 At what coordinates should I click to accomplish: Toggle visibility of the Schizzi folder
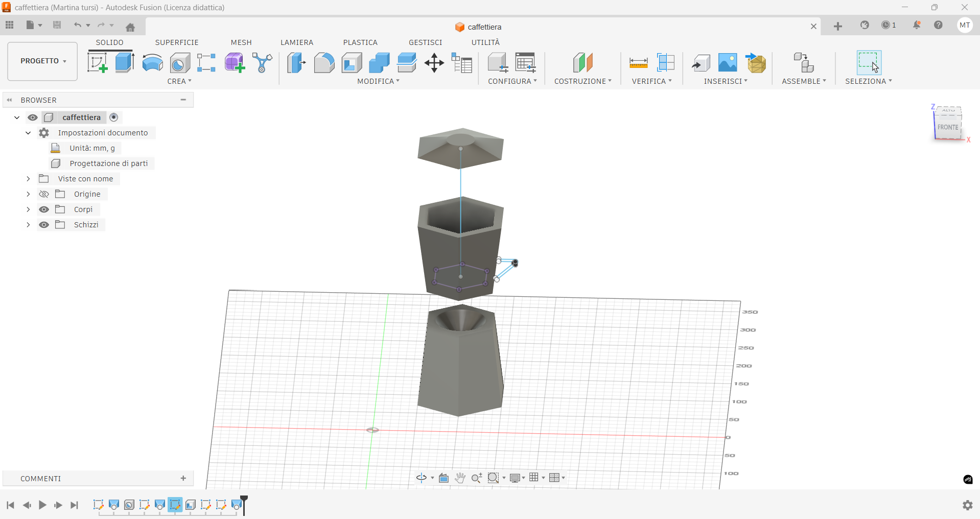[x=44, y=225]
